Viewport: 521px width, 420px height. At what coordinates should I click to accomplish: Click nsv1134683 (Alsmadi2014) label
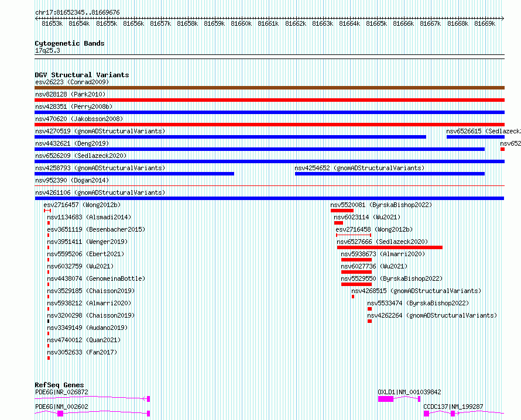(x=89, y=217)
